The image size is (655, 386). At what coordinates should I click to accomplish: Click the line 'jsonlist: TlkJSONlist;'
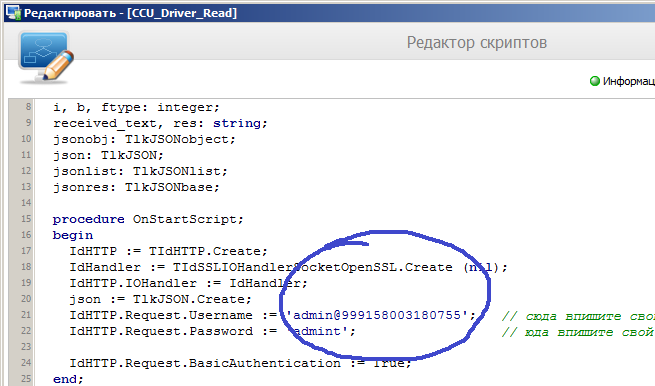tap(140, 171)
